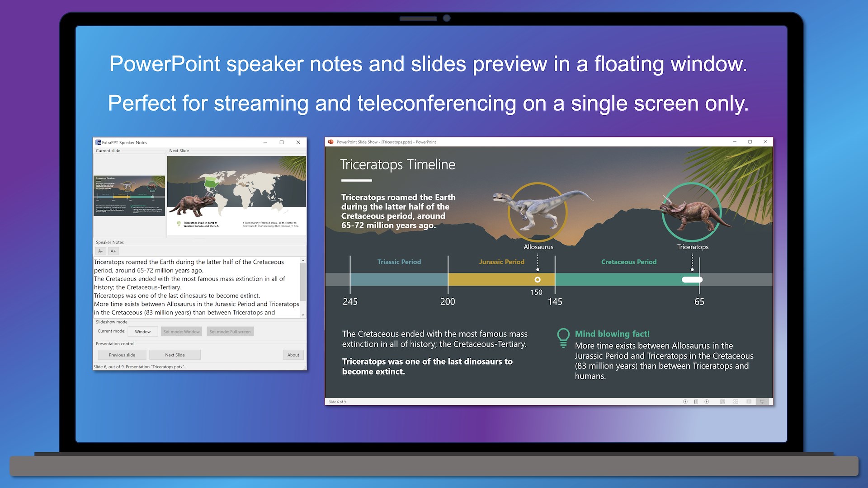Open slide menu icon between status bar arrows
868x488 pixels.
pos(696,402)
